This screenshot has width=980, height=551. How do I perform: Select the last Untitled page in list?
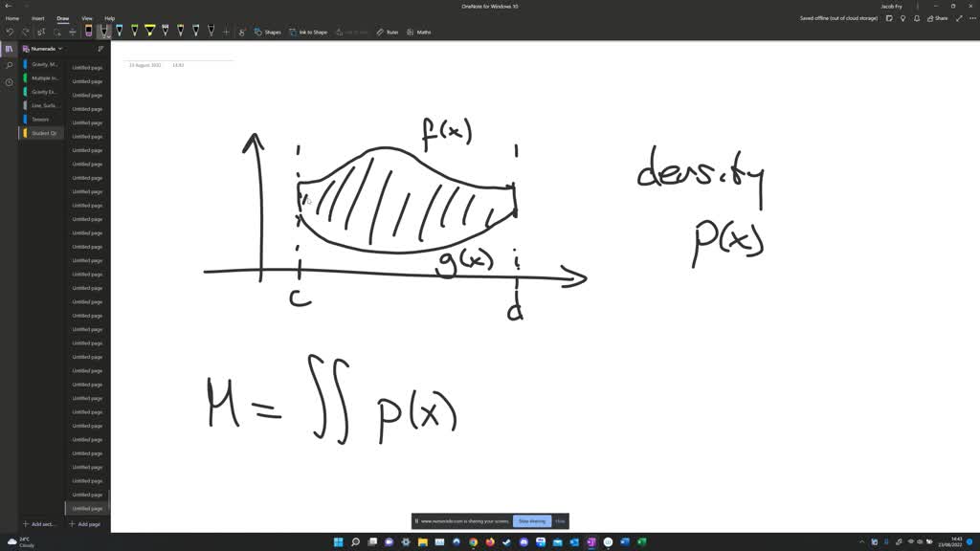pyautogui.click(x=87, y=509)
